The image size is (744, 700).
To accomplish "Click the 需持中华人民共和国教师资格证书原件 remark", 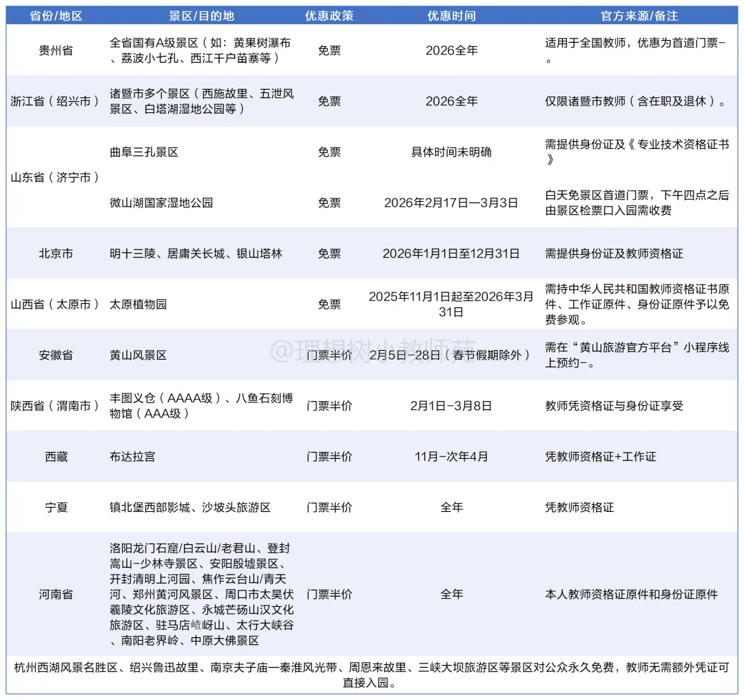I will click(637, 305).
